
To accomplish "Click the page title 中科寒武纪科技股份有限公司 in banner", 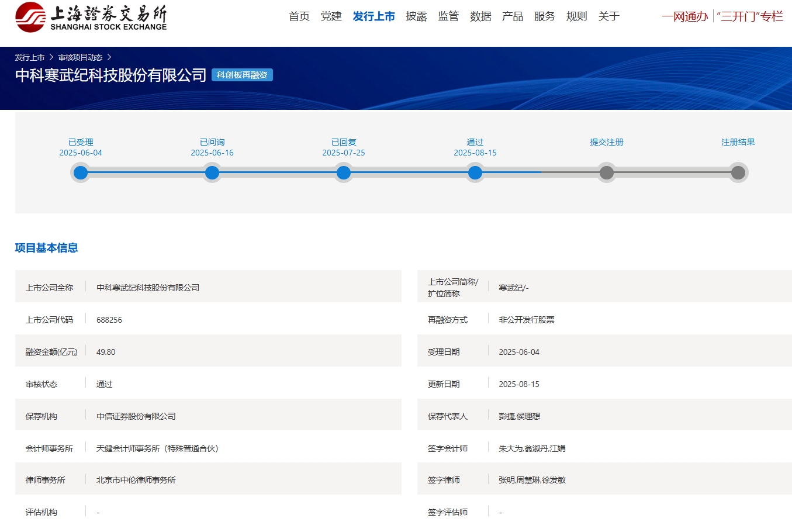I will pyautogui.click(x=111, y=75).
